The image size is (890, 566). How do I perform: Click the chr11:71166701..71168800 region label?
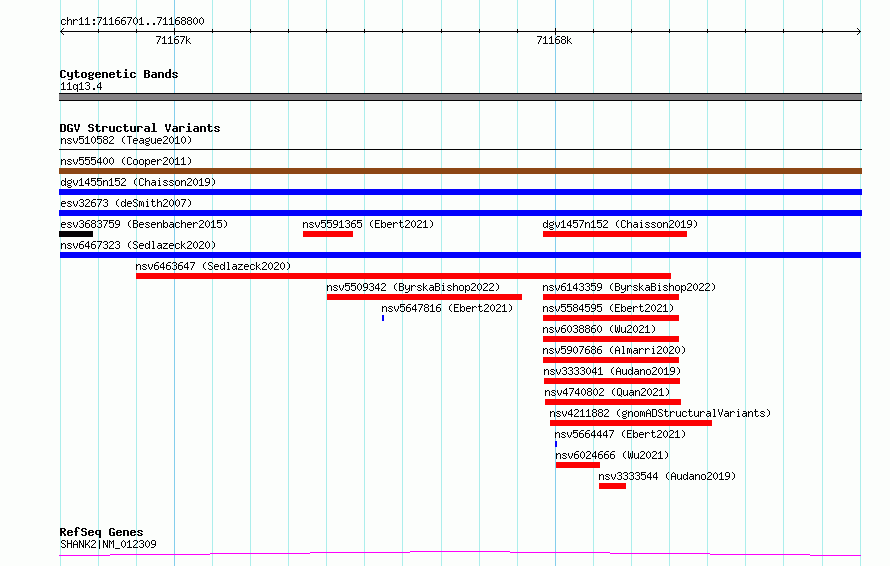coord(132,21)
